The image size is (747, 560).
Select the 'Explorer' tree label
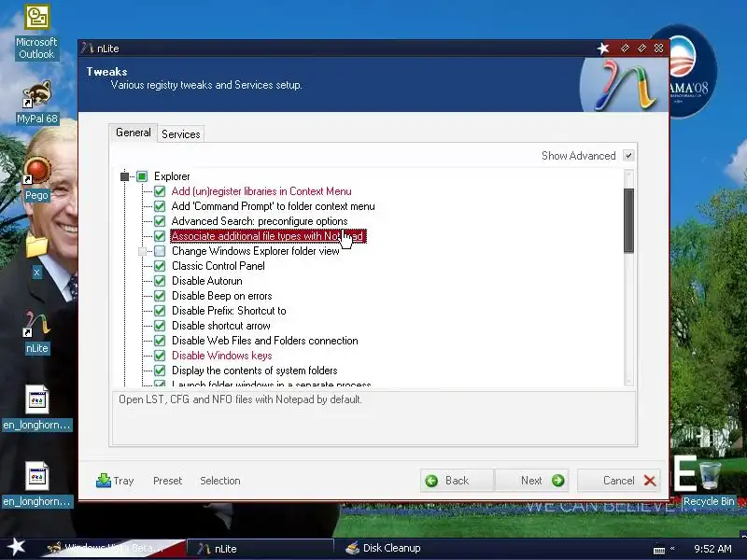pos(172,176)
